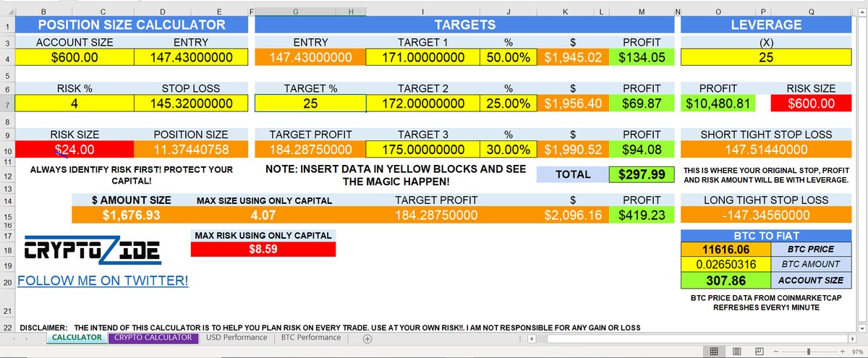Open the FOLLOW ME ON TWITTER link
This screenshot has height=358, width=868.
coord(103,281)
